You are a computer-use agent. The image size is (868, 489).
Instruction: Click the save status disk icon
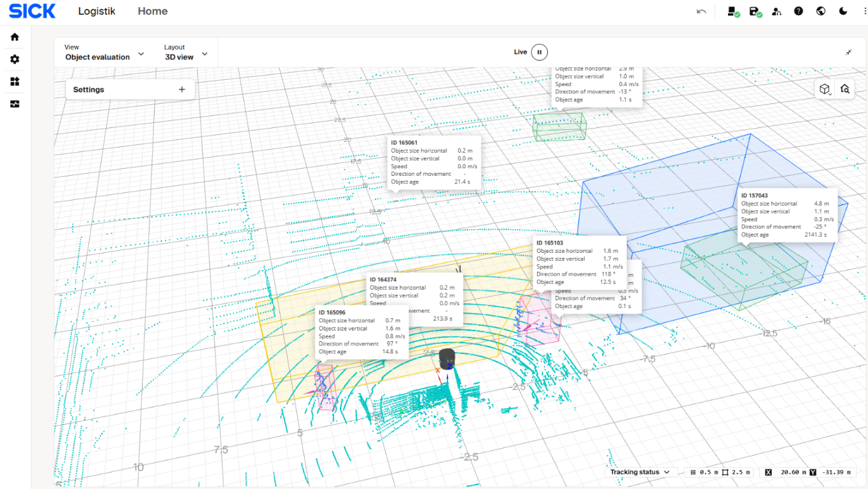[755, 11]
